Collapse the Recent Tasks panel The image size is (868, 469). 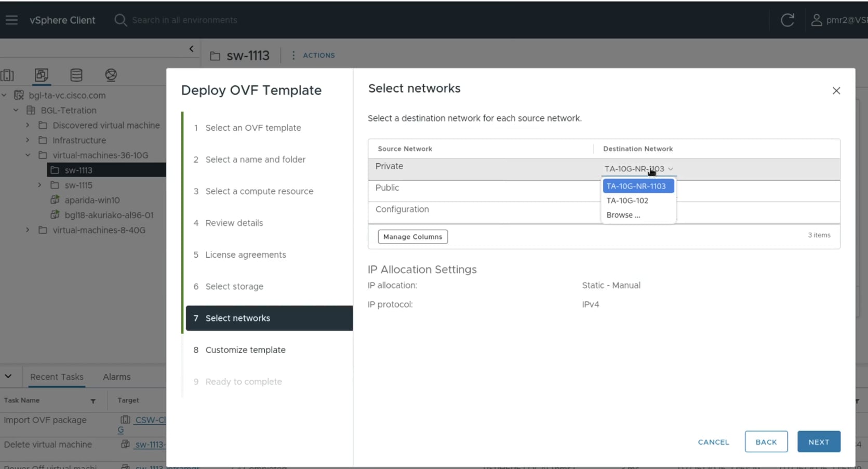(x=8, y=376)
